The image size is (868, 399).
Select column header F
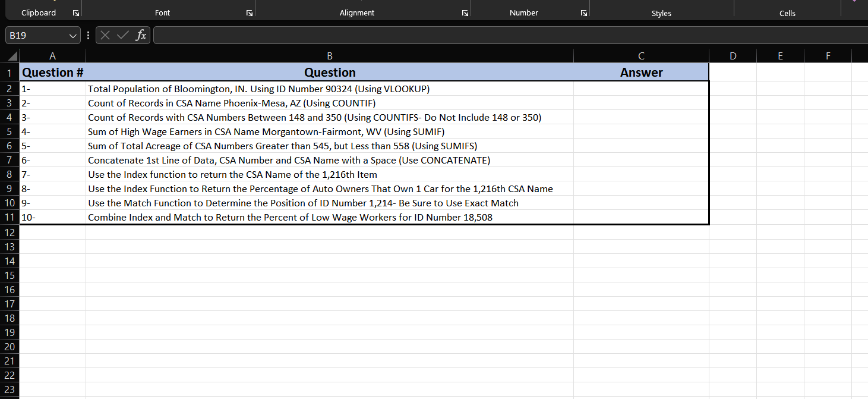(x=828, y=55)
